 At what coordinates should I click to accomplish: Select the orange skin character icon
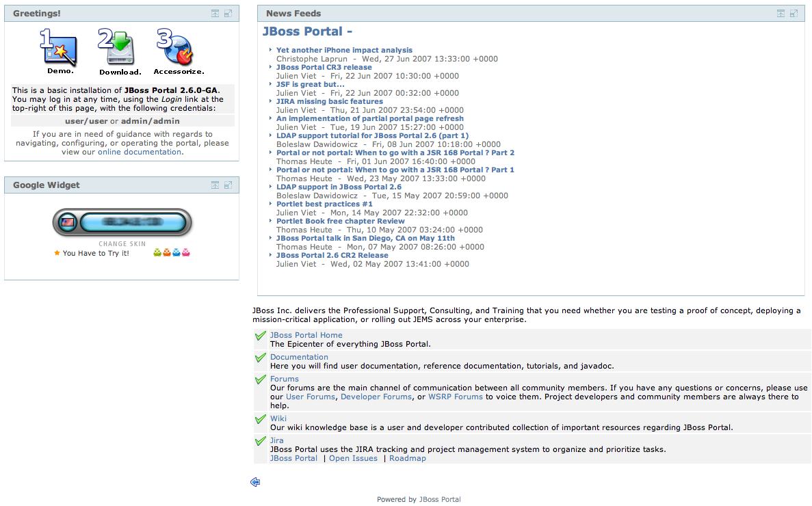[x=167, y=253]
